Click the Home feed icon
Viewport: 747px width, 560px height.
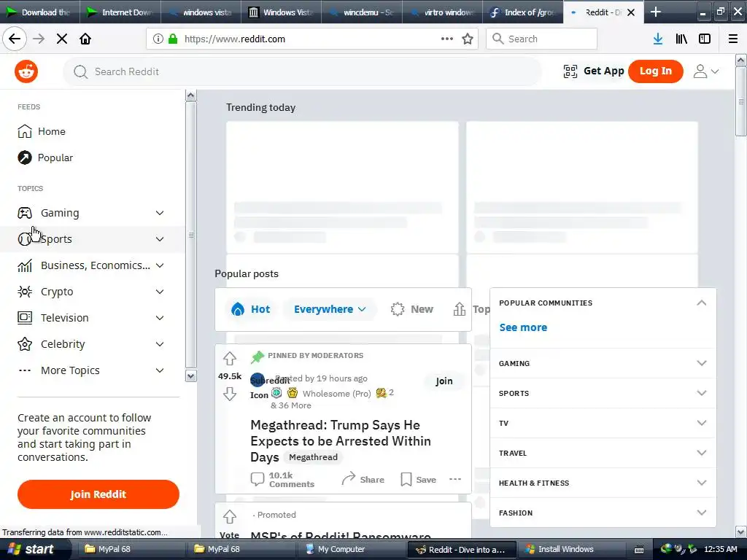tap(24, 131)
